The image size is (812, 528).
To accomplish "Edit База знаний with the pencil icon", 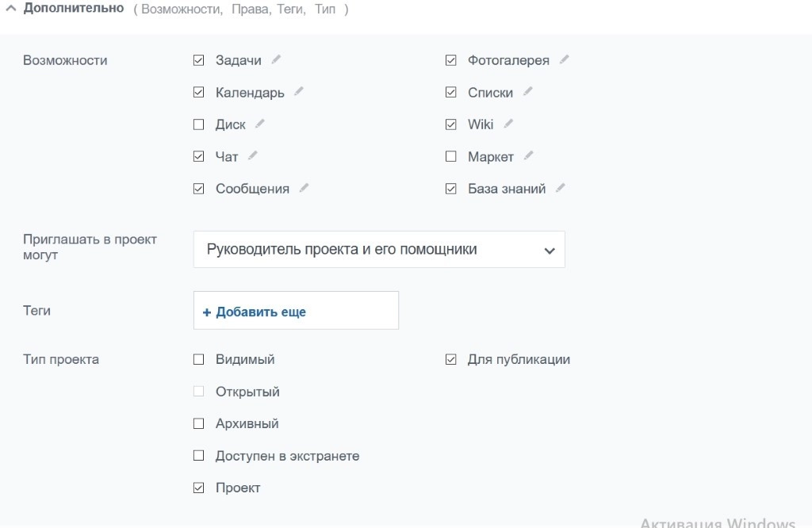I will (561, 188).
